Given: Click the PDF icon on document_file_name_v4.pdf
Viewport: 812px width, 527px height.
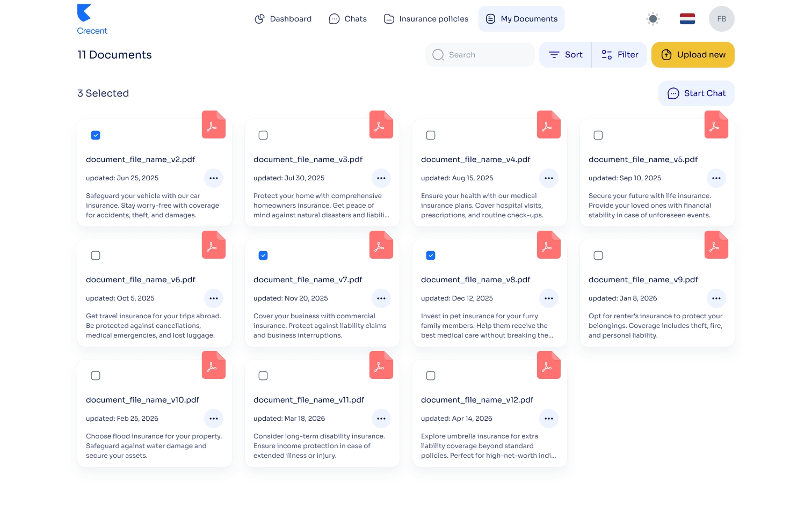Looking at the screenshot, I should [549, 125].
